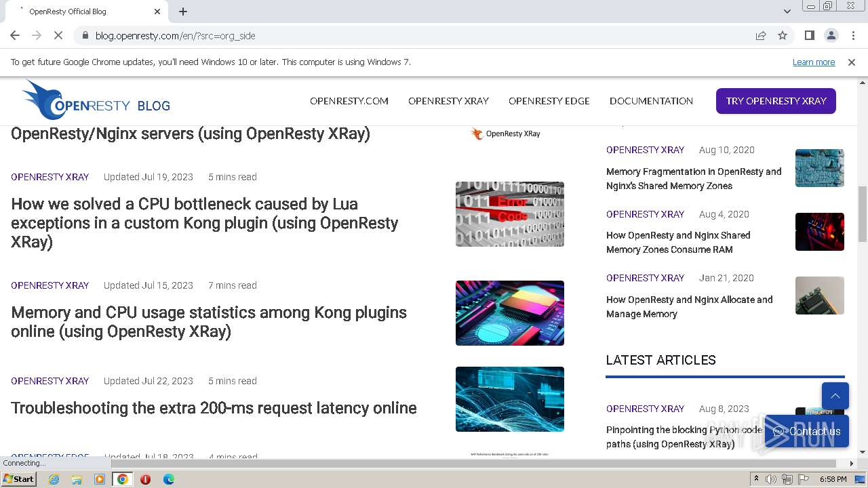Image resolution: width=868 pixels, height=488 pixels.
Task: Click the Shared Memory Zones sidebar thumbnail
Action: click(820, 232)
